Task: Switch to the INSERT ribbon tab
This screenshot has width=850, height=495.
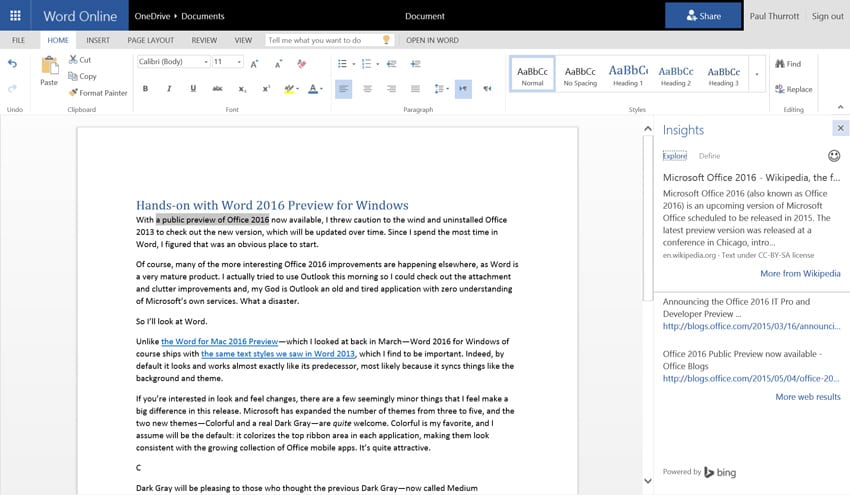Action: [98, 40]
